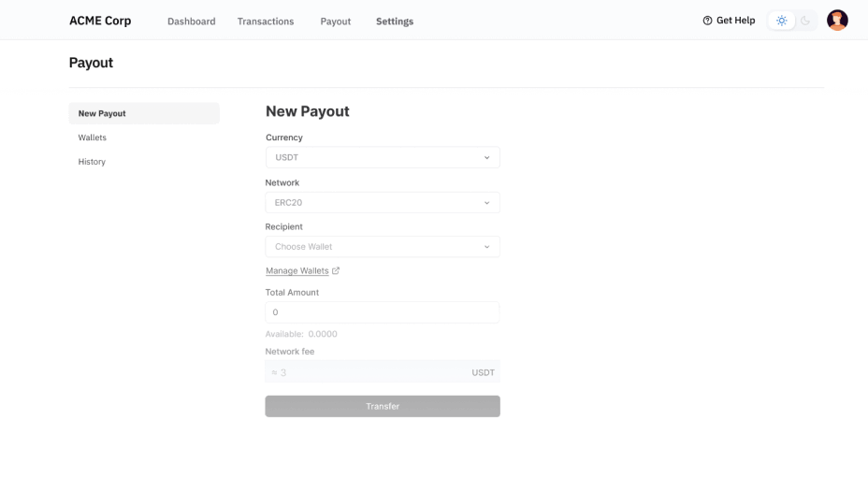Go to the Dashboard nav item

coord(192,22)
